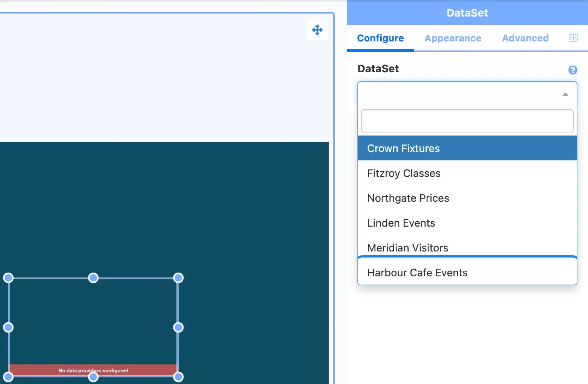Screen dimensions: 588x384
Task: Click the 'No data providers configured' warning bar
Action: pos(93,370)
